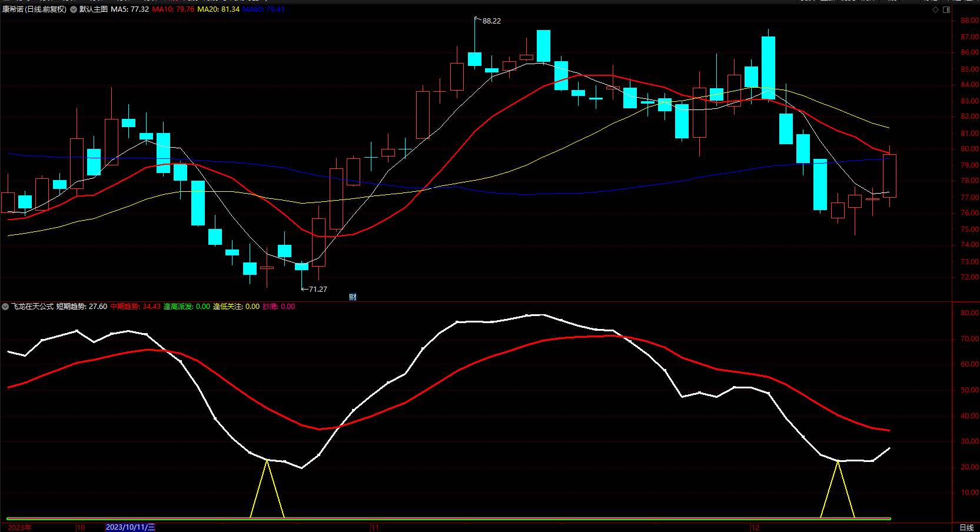Screen dimensions: 980x532
Task: Click the diamond marker icon at top right
Action: [936, 9]
